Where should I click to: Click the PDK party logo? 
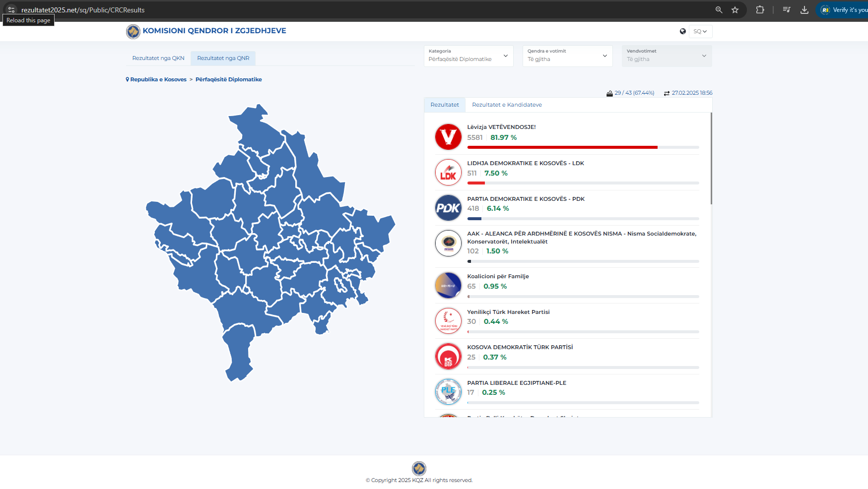pyautogui.click(x=448, y=208)
